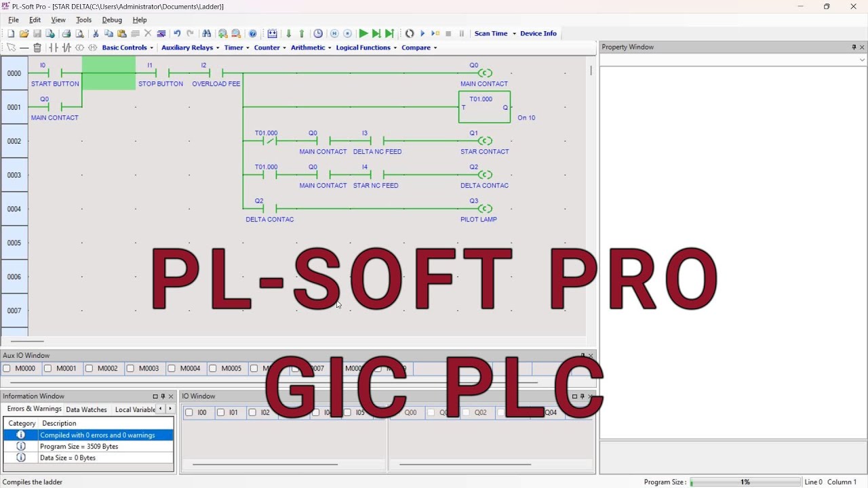Zoom out of the ladder diagram
The image size is (868, 488).
click(x=236, y=33)
